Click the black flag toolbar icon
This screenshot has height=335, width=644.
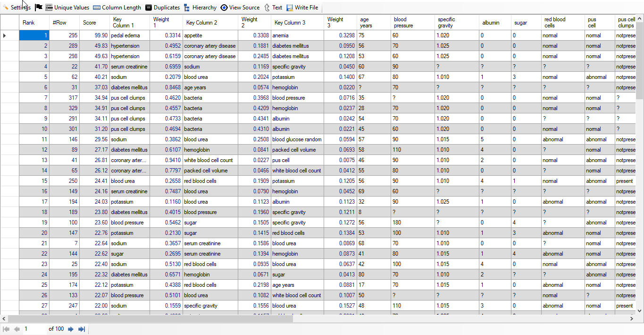point(39,8)
